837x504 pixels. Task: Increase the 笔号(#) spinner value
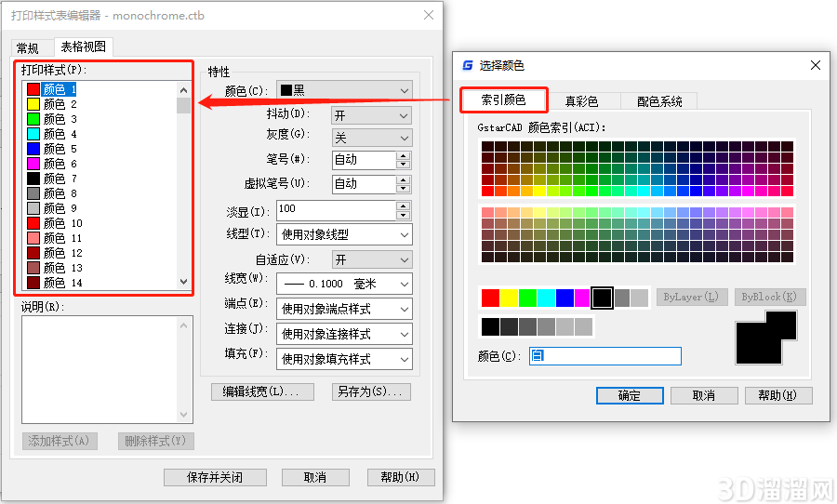click(x=404, y=155)
